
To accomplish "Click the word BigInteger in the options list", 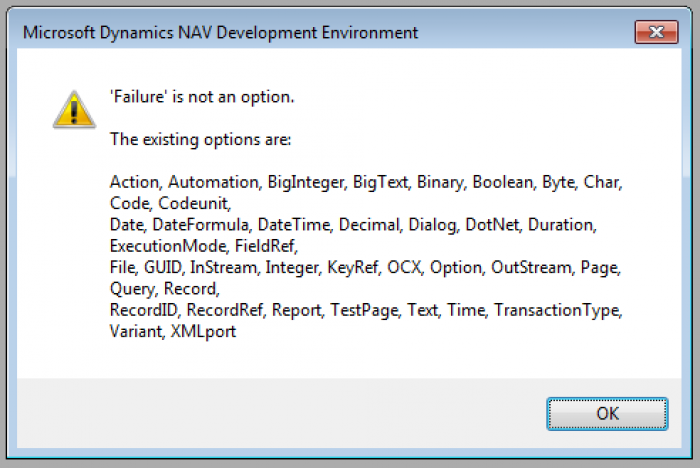I will coord(306,182).
